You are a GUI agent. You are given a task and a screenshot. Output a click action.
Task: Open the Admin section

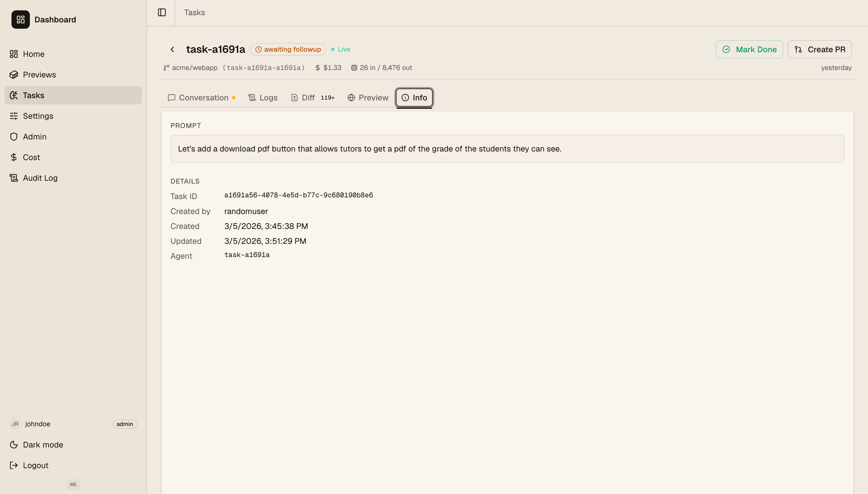click(x=34, y=137)
